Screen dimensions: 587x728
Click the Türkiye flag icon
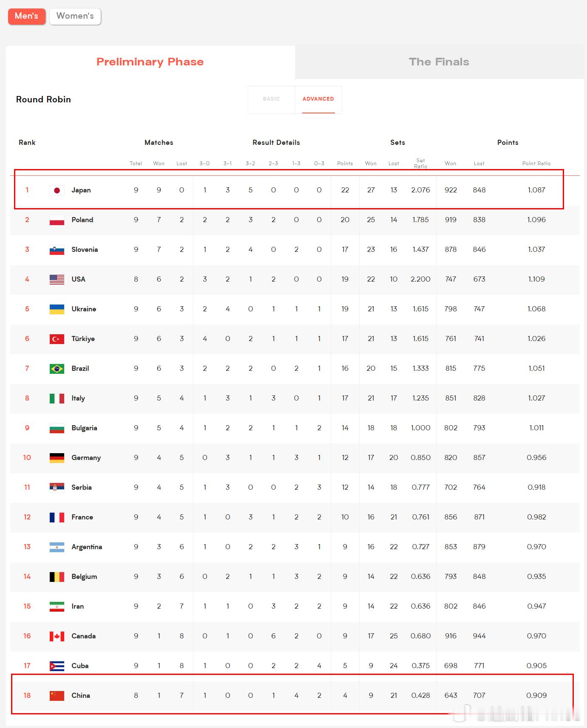(57, 339)
